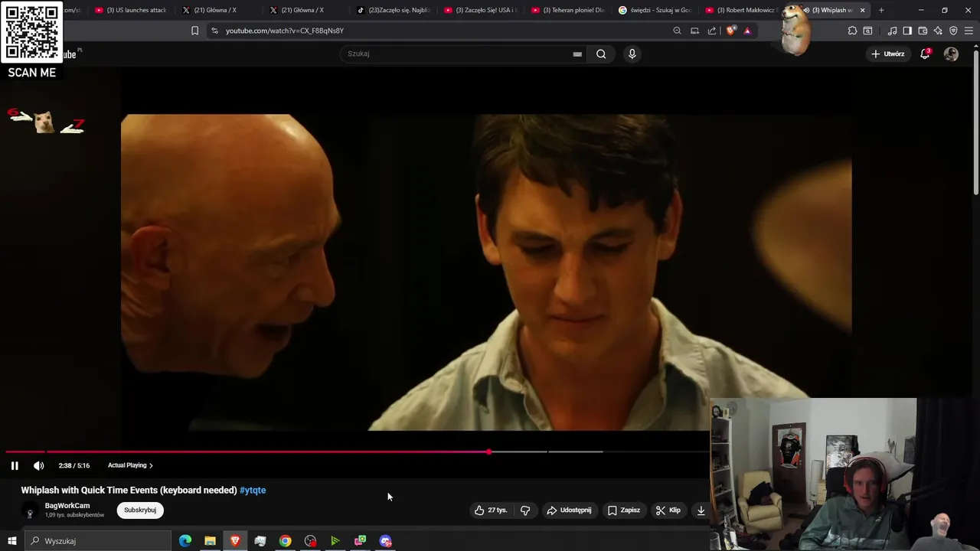The image size is (980, 551).
Task: Subscribe using the Subskrybuj button
Action: 140,510
